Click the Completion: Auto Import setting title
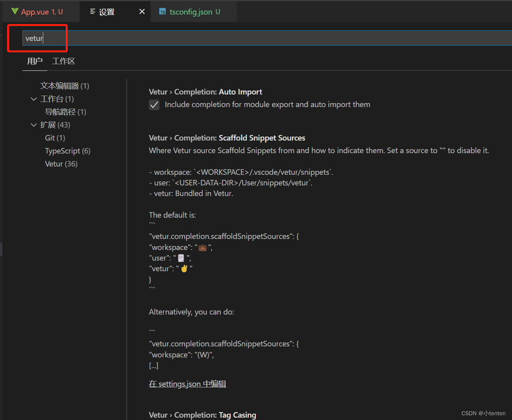512x420 pixels. (205, 92)
